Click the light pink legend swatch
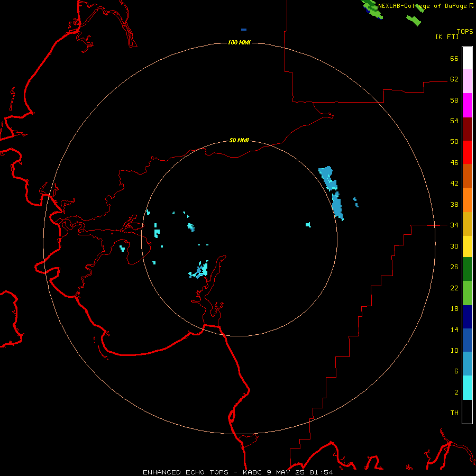 tap(467, 81)
